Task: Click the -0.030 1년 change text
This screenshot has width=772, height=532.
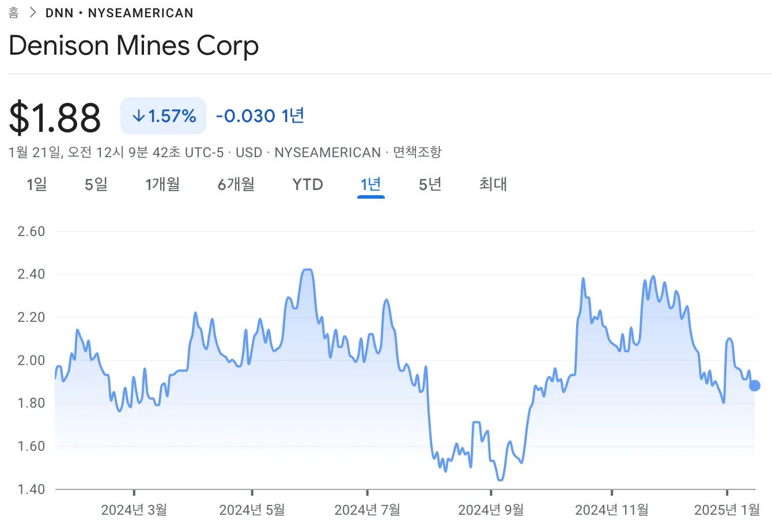Action: click(260, 116)
